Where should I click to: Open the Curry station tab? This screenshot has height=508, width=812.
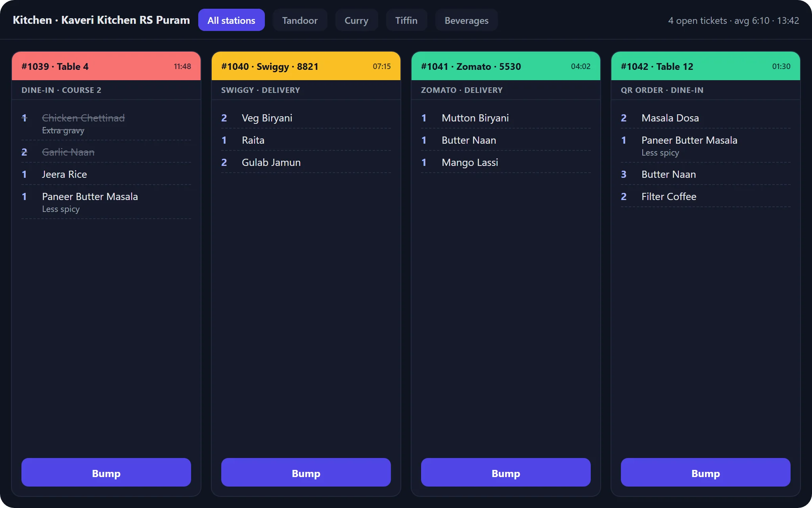(356, 20)
